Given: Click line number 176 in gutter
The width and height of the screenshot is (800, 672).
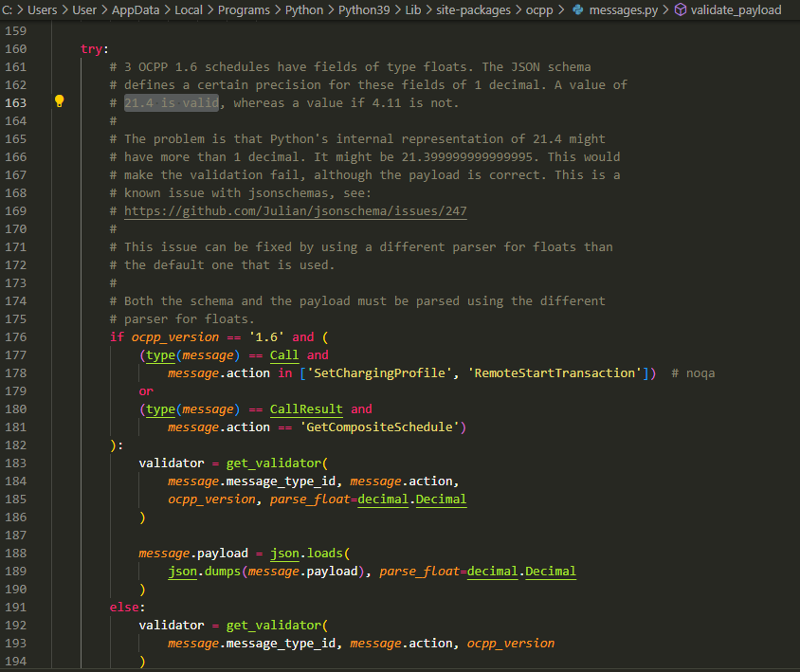Looking at the screenshot, I should point(15,336).
